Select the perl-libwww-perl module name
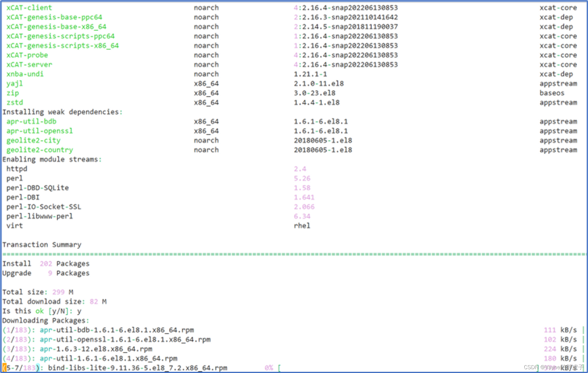 40,216
